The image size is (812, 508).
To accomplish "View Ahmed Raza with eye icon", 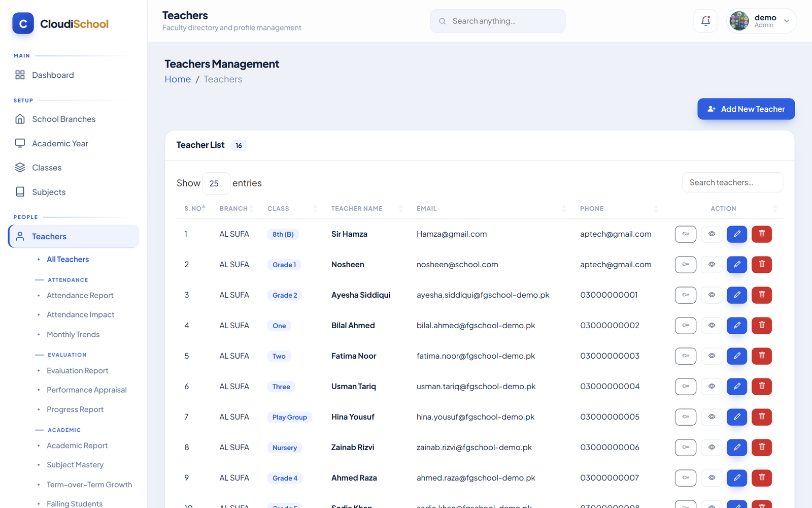I will (712, 478).
